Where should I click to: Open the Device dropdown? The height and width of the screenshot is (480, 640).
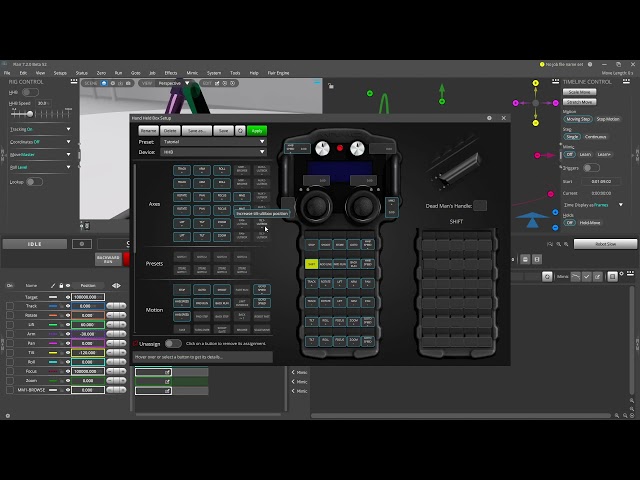pos(213,152)
